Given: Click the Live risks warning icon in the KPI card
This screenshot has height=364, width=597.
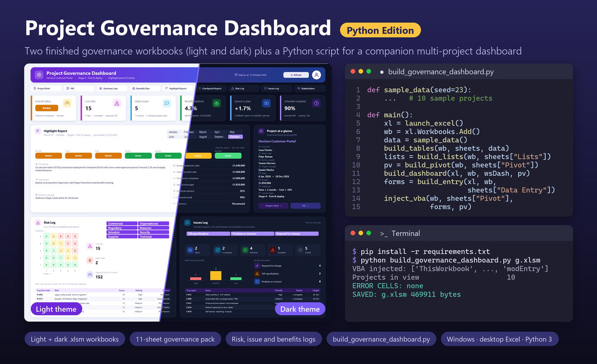Looking at the screenshot, I should pyautogui.click(x=117, y=103).
